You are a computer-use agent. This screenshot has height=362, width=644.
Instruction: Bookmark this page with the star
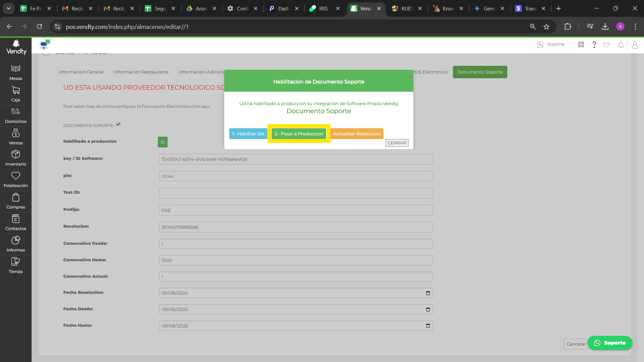(547, 27)
